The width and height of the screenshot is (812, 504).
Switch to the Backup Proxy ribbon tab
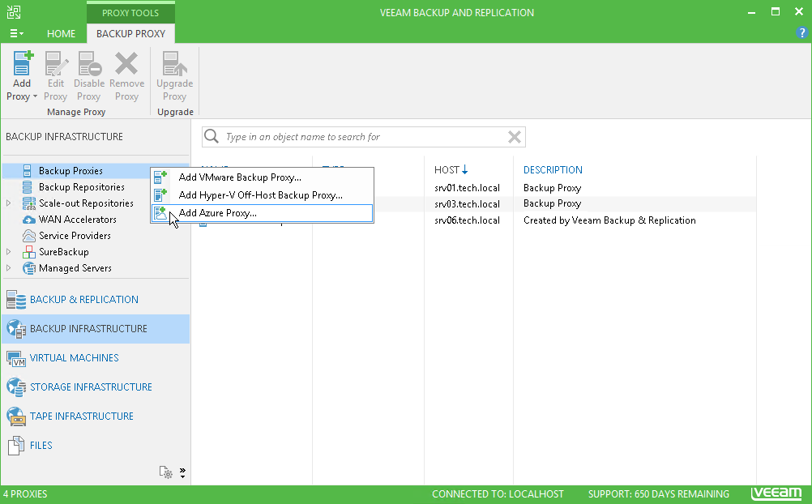[x=130, y=34]
